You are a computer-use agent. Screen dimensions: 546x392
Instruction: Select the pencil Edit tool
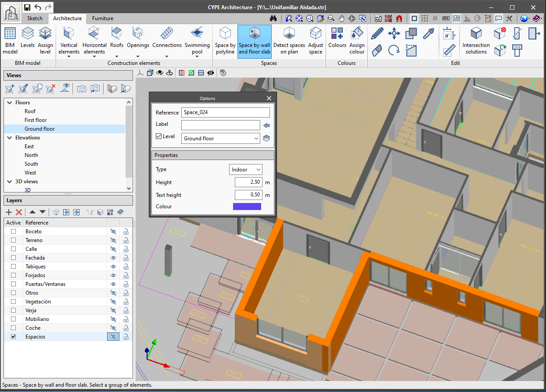pyautogui.click(x=377, y=33)
